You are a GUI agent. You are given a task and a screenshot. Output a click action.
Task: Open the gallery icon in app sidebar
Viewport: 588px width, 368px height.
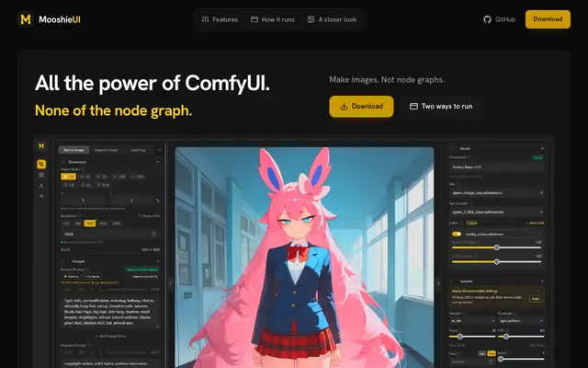point(41,175)
